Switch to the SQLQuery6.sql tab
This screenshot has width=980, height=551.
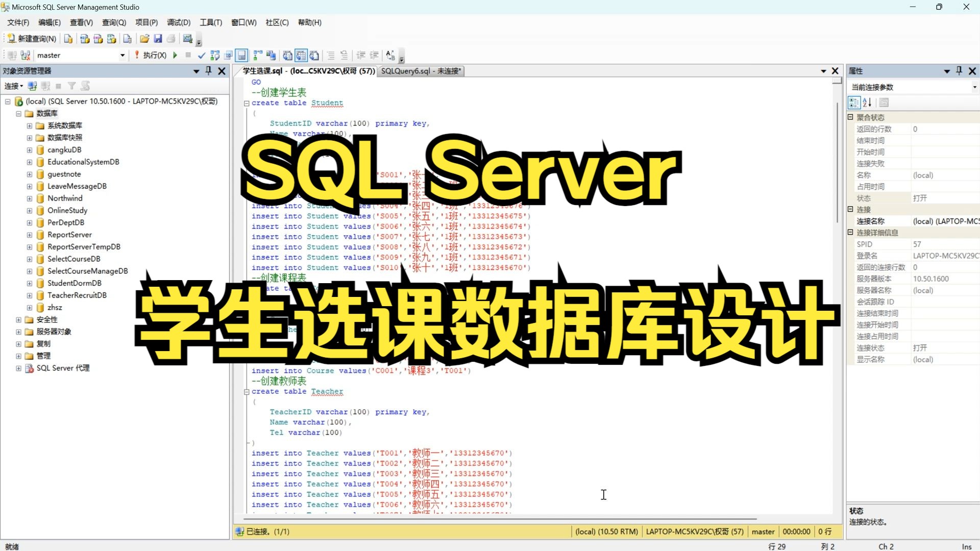coord(421,71)
